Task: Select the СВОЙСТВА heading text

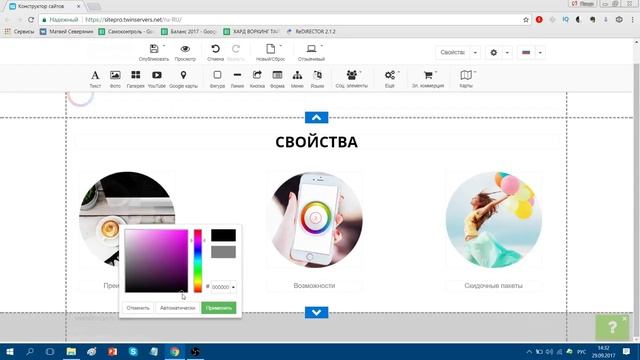Action: [x=316, y=142]
